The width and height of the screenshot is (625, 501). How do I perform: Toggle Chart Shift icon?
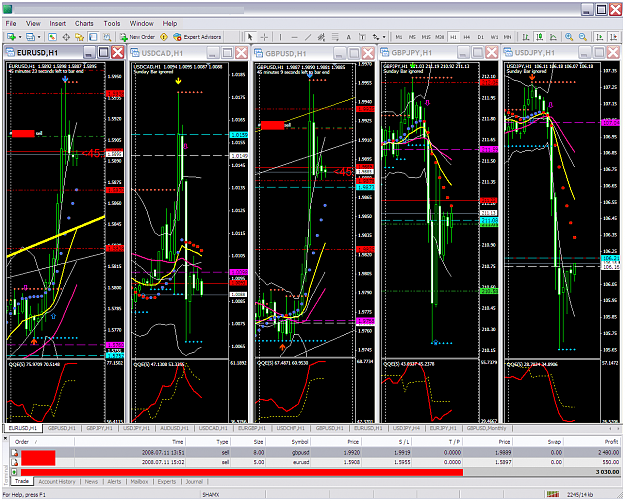click(613, 37)
